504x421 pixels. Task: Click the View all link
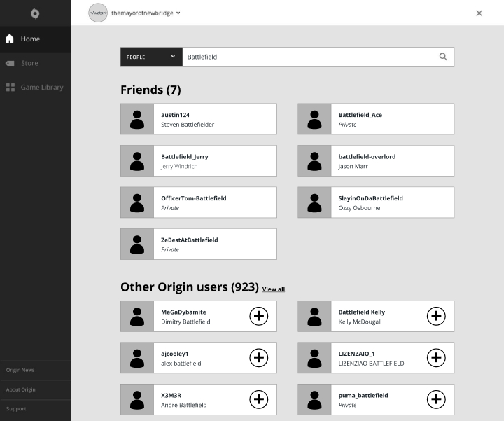[x=273, y=289]
